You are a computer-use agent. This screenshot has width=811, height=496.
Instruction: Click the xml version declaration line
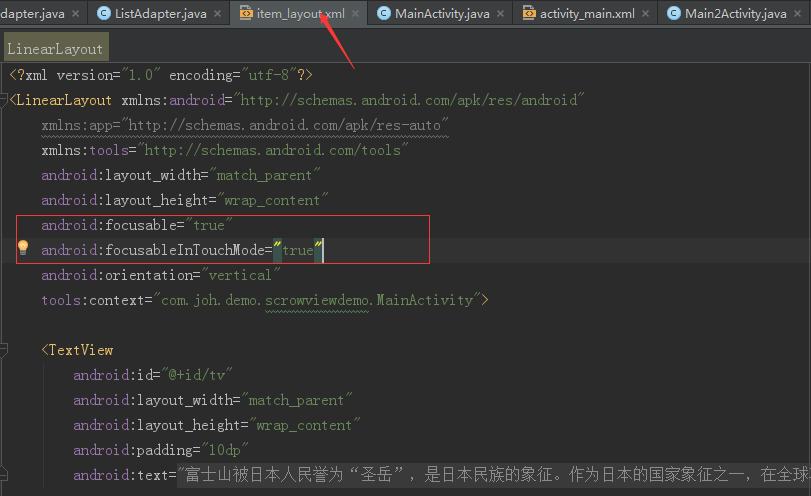point(161,75)
